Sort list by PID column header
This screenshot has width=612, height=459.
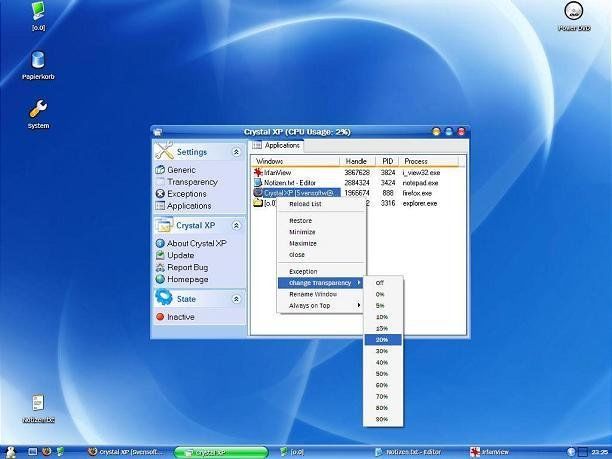(x=387, y=161)
